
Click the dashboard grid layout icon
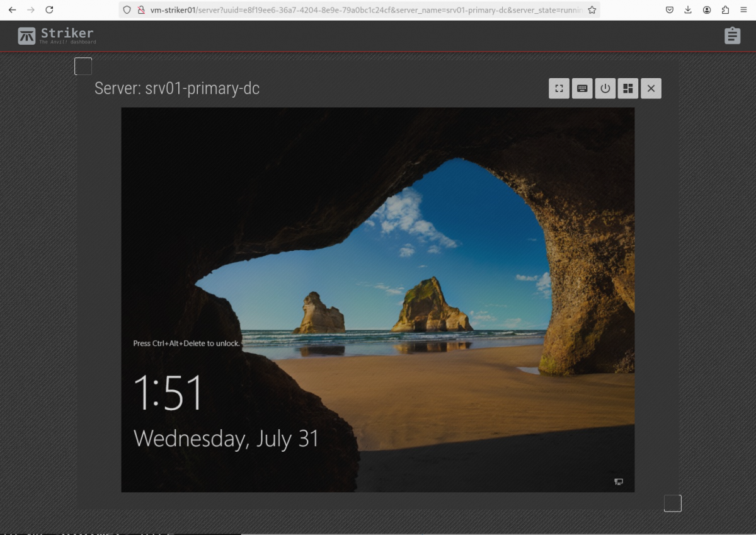[627, 89]
